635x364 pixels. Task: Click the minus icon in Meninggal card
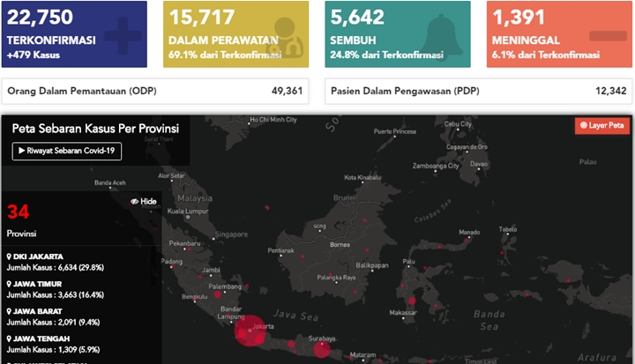coord(608,35)
